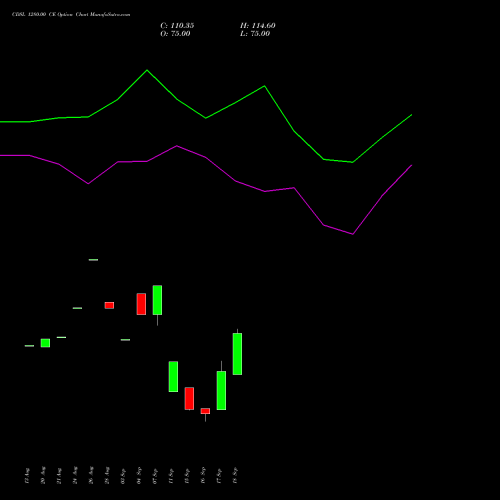The width and height of the screenshot is (500, 500).
Task: Select the 17 Aug date label
Action: pyautogui.click(x=27, y=476)
